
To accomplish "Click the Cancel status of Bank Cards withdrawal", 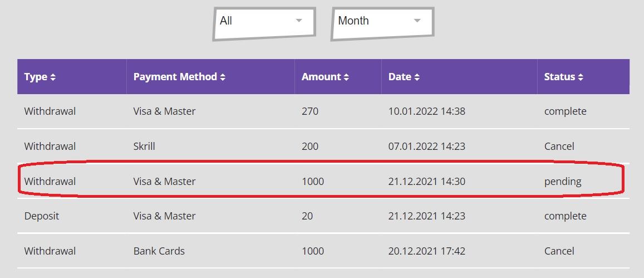I will [x=559, y=251].
